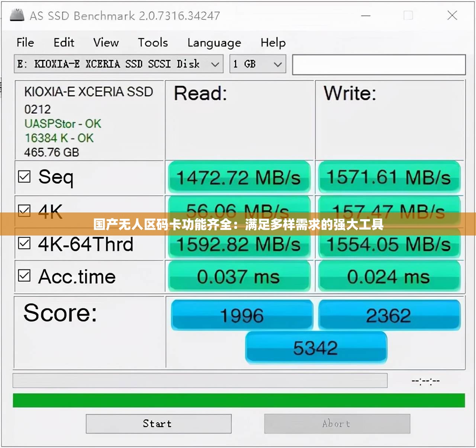Open the File menu
This screenshot has height=448, width=476.
pos(25,43)
